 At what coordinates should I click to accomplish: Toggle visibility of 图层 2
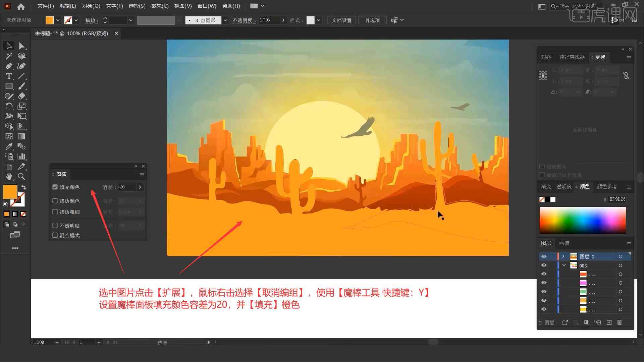[544, 256]
